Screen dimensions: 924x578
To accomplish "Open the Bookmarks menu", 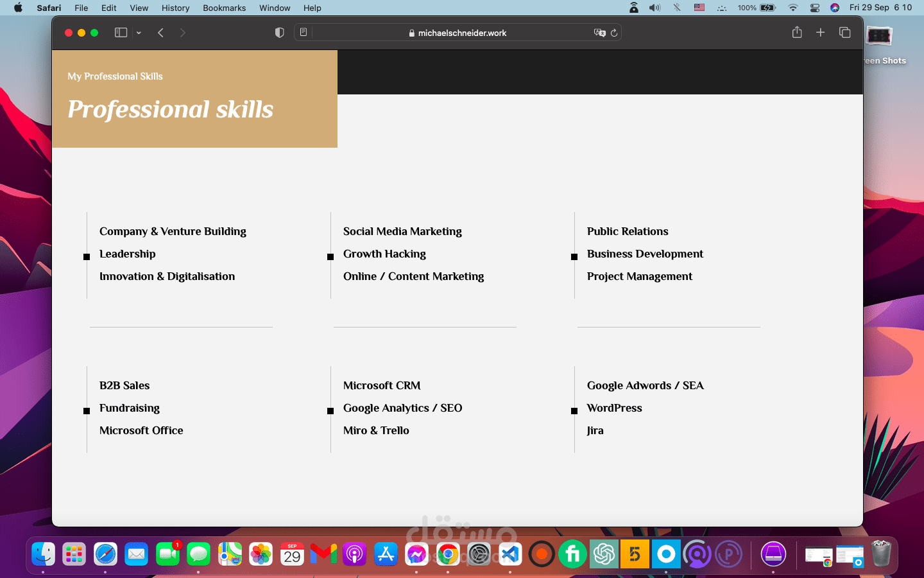I will click(x=224, y=8).
